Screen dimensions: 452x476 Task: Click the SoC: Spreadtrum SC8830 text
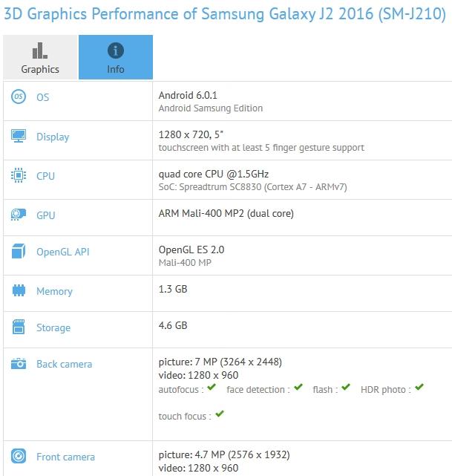(252, 187)
